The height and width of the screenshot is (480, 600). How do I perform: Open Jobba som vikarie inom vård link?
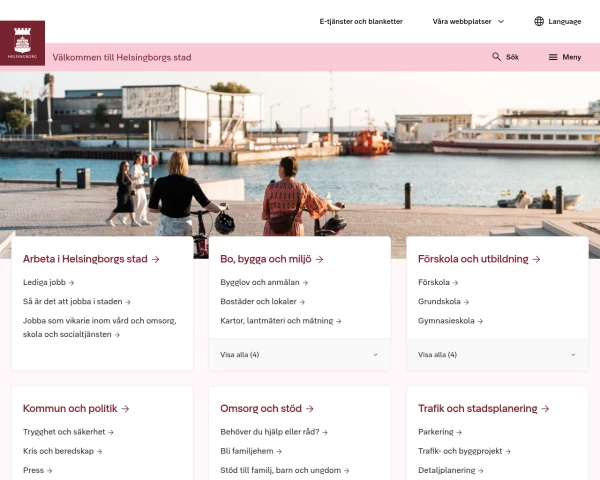tap(99, 328)
